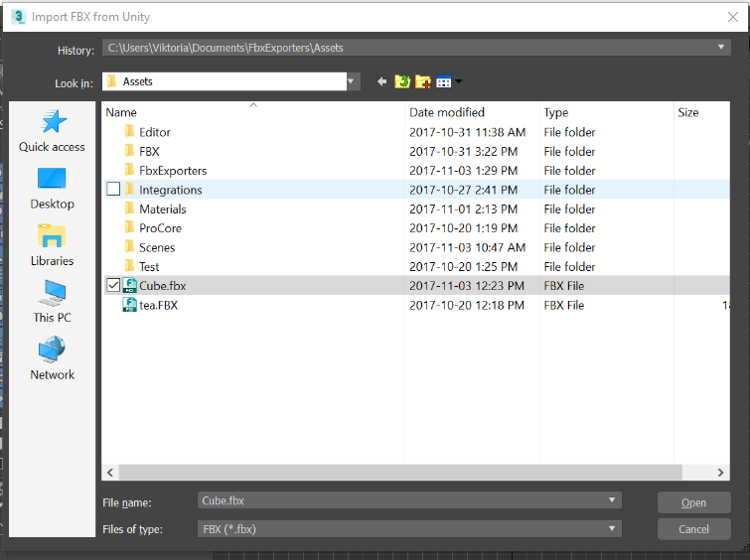Sort files by Type column header
Viewport: 750px width, 560px height.
556,112
